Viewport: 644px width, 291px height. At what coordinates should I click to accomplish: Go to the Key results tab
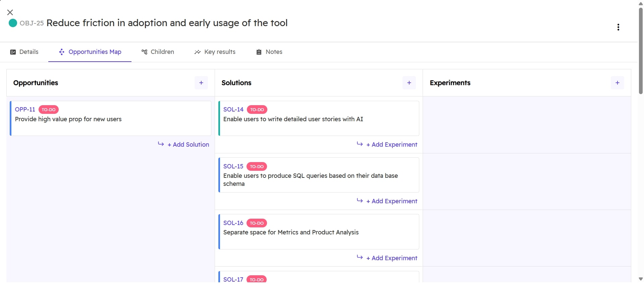pyautogui.click(x=215, y=52)
